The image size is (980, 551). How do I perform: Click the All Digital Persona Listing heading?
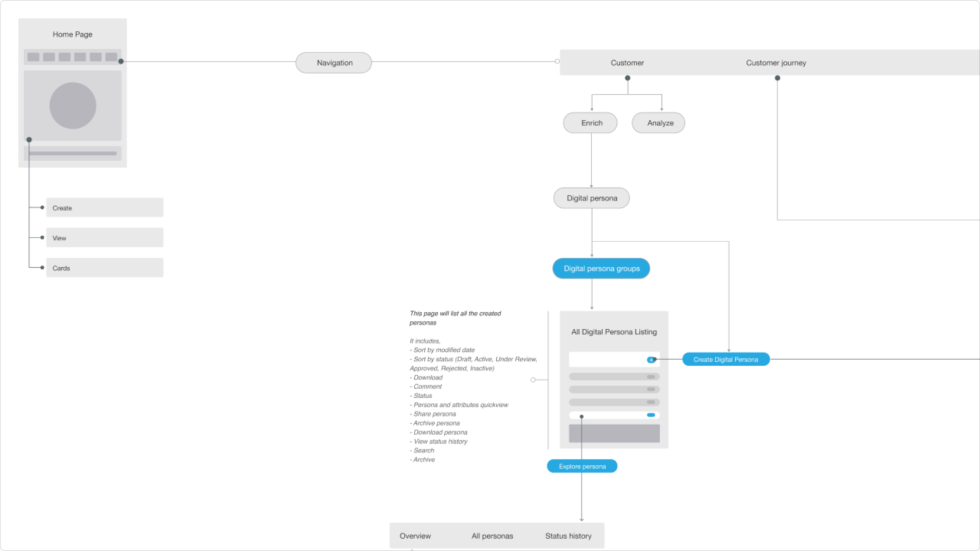[x=614, y=332]
